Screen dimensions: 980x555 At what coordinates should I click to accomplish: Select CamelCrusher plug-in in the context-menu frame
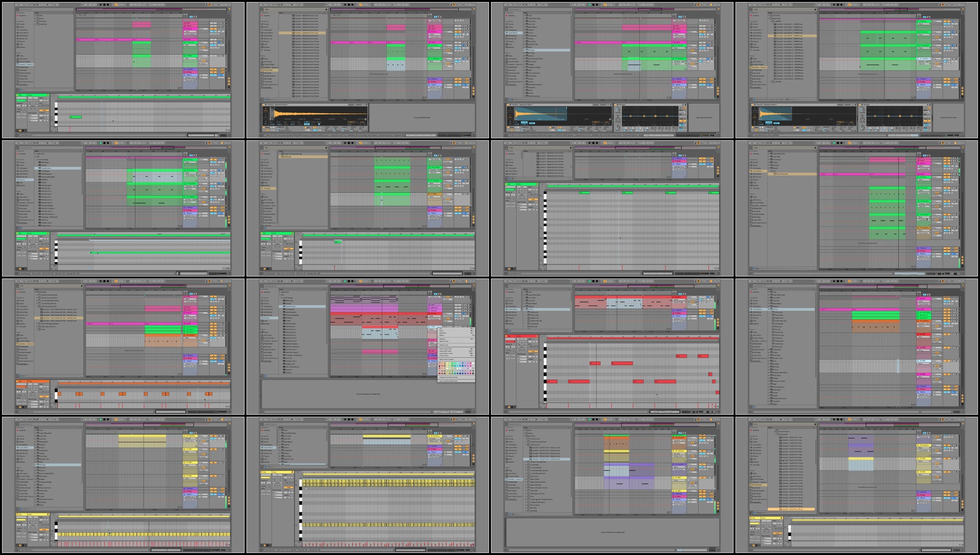[x=302, y=306]
